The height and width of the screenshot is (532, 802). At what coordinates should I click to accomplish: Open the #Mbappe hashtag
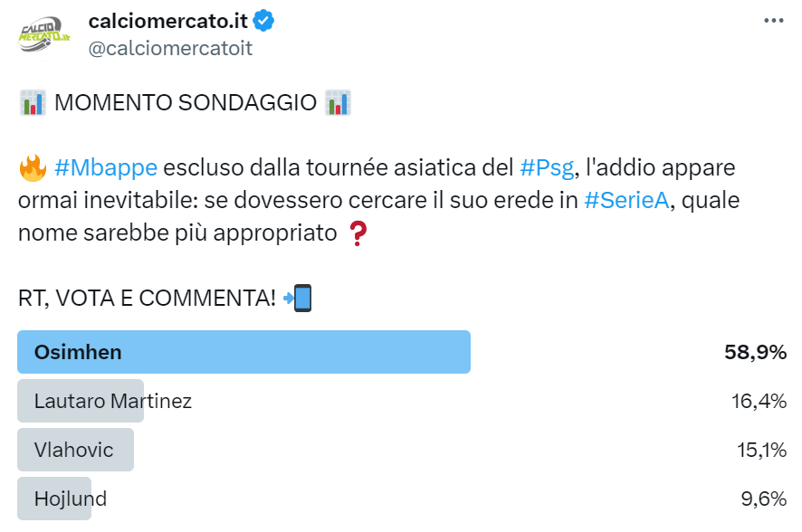coord(106,167)
